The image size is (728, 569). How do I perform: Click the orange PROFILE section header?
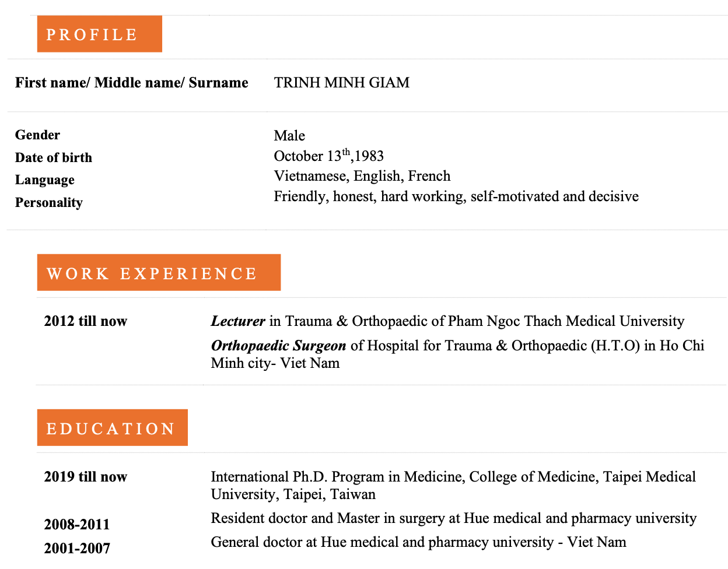coord(99,34)
